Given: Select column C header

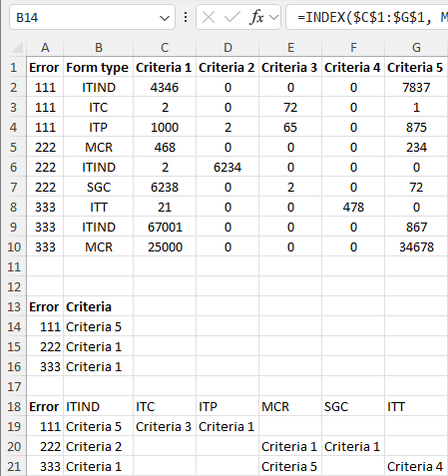Looking at the screenshot, I should click(x=165, y=48).
